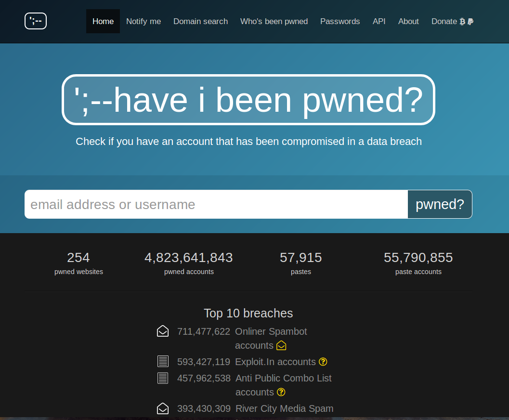Click the pwned? search button
The height and width of the screenshot is (420, 509).
click(x=440, y=204)
